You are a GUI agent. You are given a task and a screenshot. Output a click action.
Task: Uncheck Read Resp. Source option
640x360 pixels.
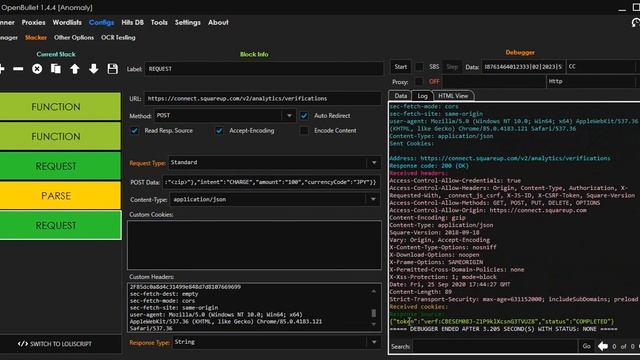pyautogui.click(x=134, y=131)
